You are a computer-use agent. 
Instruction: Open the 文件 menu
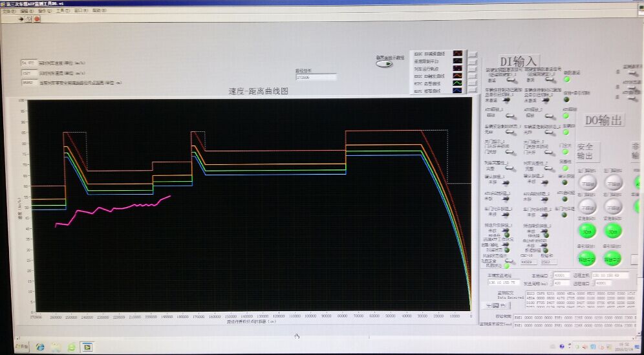6,11
